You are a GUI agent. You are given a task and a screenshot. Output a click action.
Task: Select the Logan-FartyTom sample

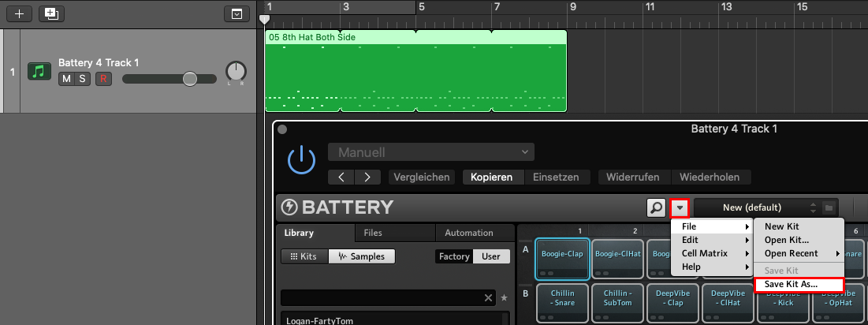(320, 320)
